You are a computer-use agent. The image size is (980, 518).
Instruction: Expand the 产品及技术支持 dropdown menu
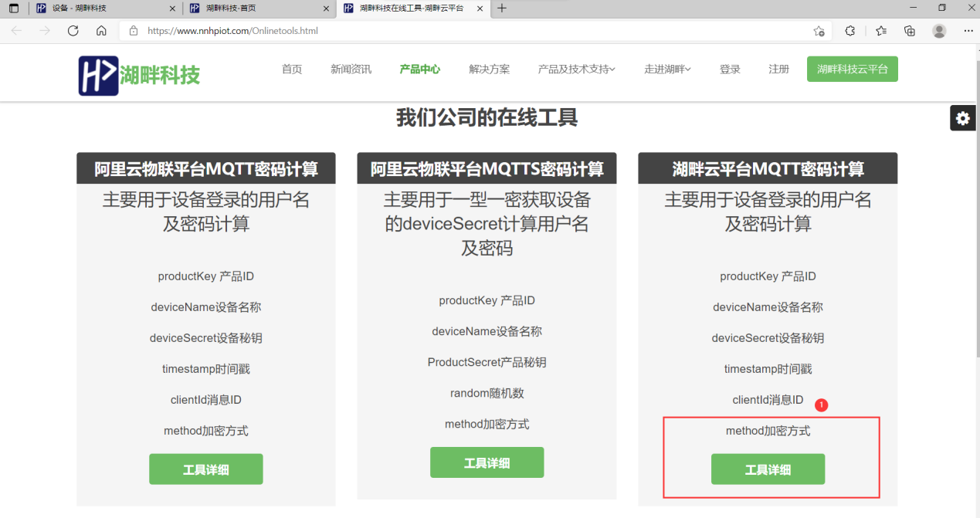point(577,69)
